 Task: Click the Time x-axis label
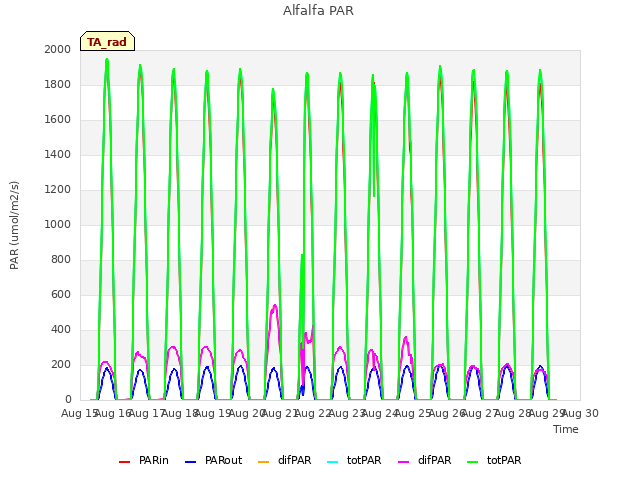pyautogui.click(x=566, y=429)
